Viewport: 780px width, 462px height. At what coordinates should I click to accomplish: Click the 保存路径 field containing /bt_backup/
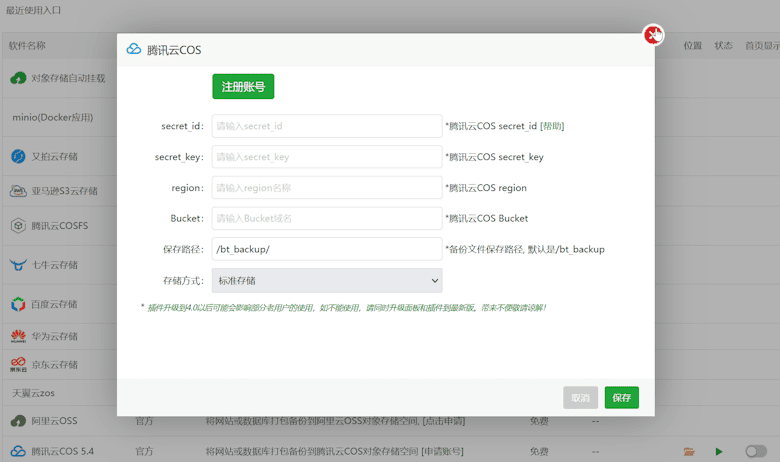327,249
